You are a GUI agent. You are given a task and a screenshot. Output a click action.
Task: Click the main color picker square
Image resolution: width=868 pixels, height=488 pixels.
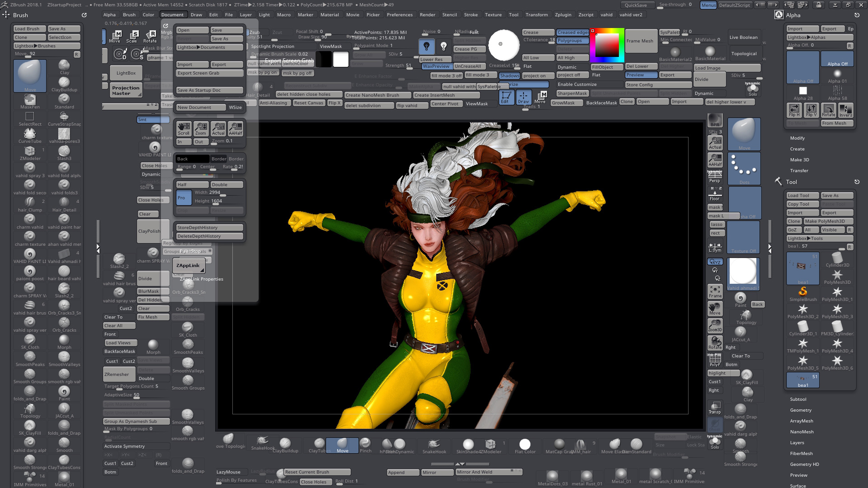pos(606,45)
